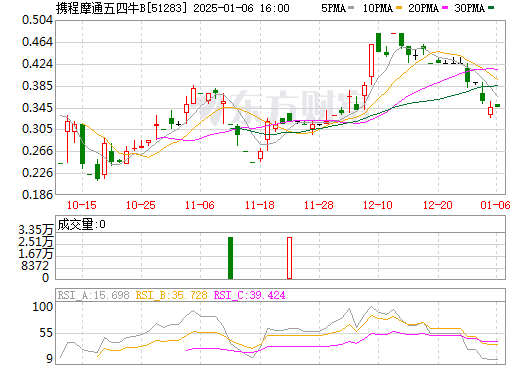Click the 0.226 price axis label
The width and height of the screenshot is (520, 365).
pos(37,173)
